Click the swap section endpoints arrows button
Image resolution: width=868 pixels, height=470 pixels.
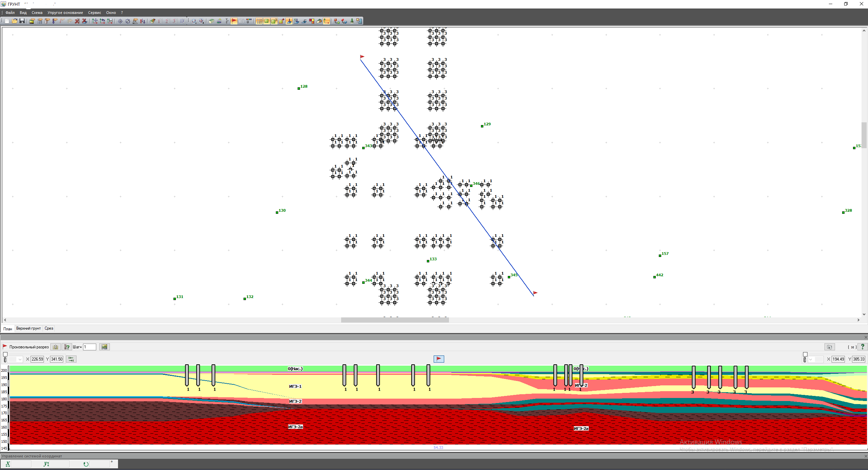(71, 359)
